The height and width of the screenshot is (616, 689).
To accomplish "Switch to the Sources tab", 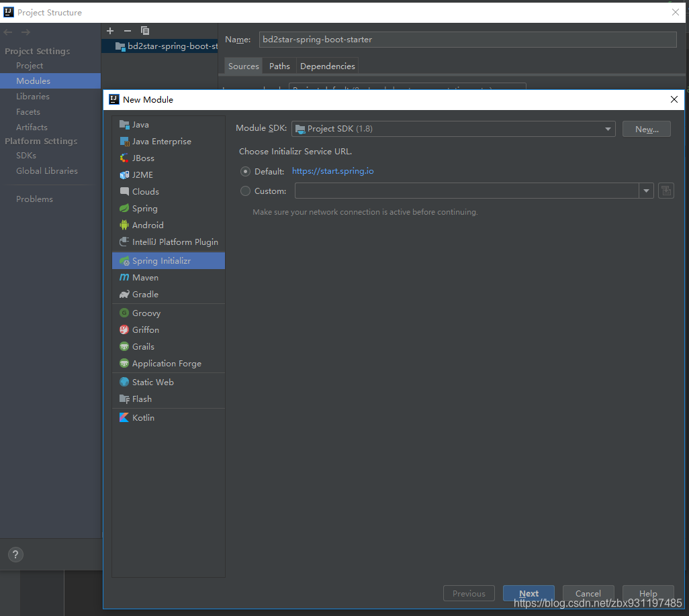I will point(244,66).
